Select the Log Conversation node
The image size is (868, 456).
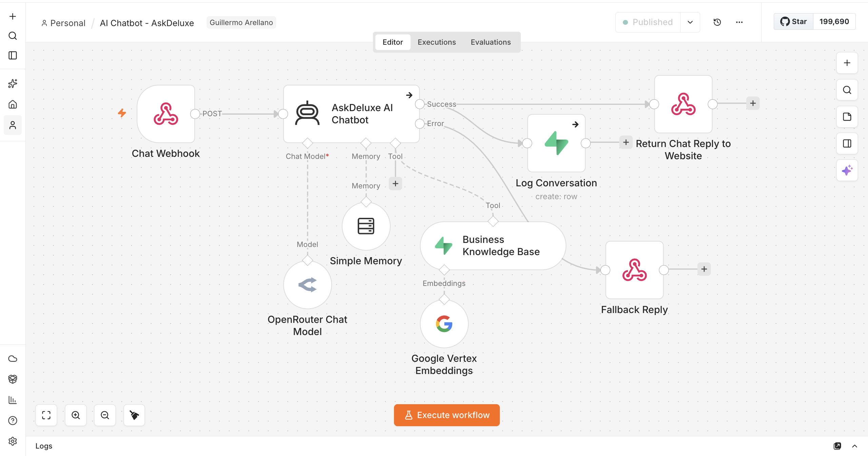556,143
